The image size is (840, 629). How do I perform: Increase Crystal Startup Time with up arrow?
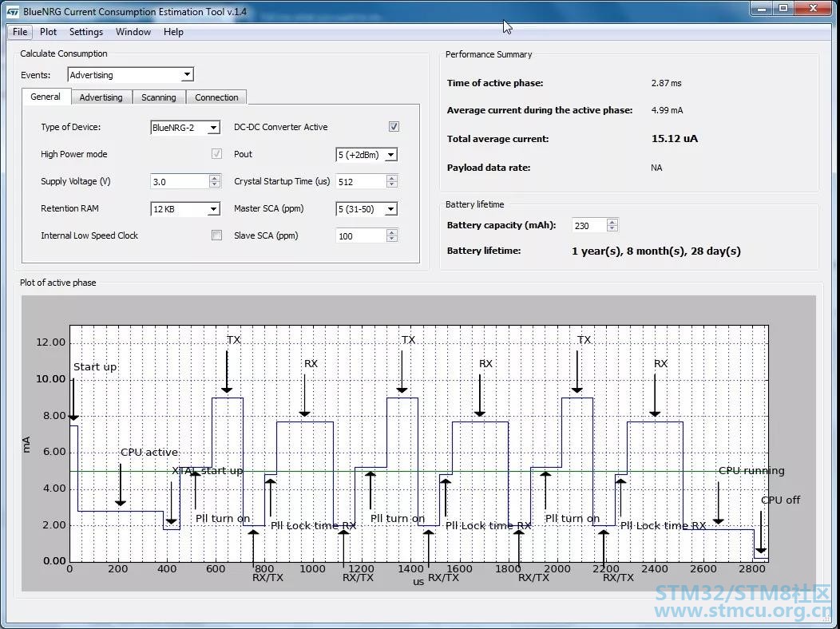392,178
